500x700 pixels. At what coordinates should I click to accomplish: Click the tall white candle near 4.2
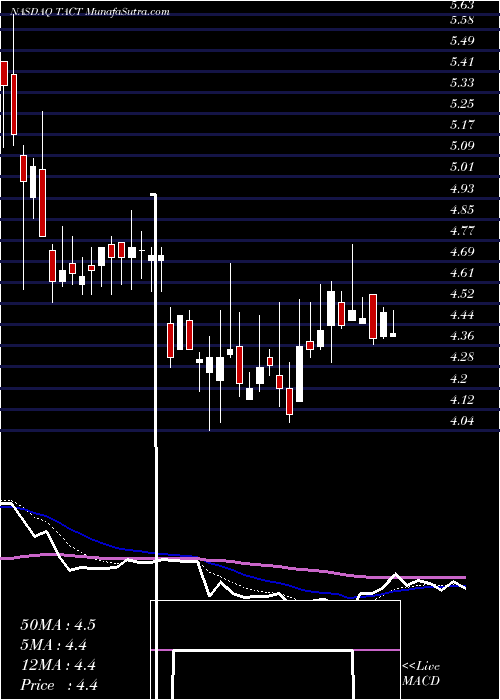300,373
